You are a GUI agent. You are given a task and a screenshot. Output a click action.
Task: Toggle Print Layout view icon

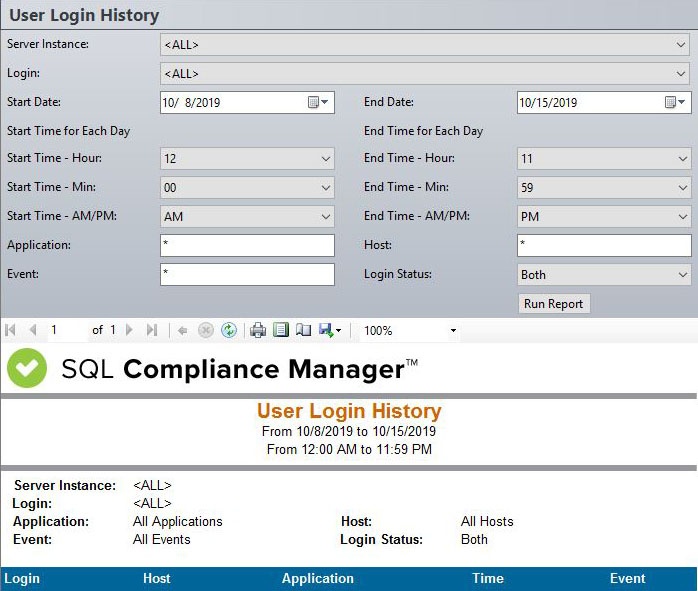[x=281, y=330]
